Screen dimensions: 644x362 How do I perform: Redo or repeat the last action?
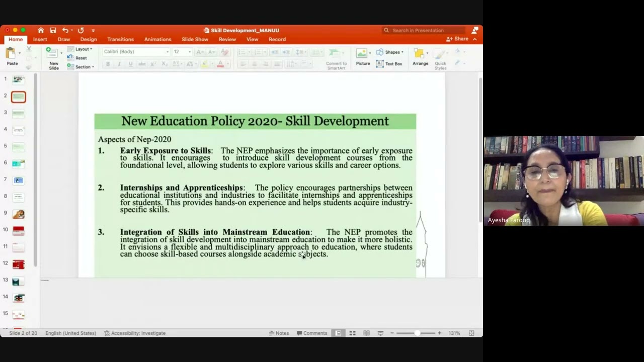[x=81, y=30]
